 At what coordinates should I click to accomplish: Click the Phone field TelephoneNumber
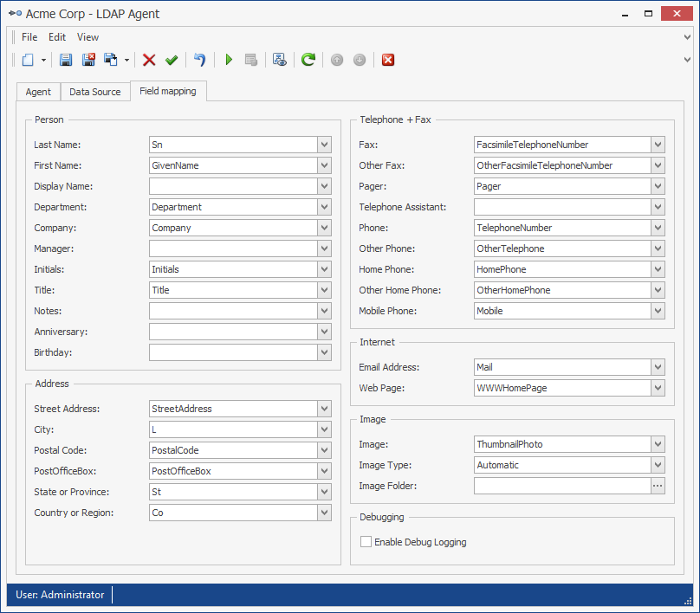(x=562, y=228)
